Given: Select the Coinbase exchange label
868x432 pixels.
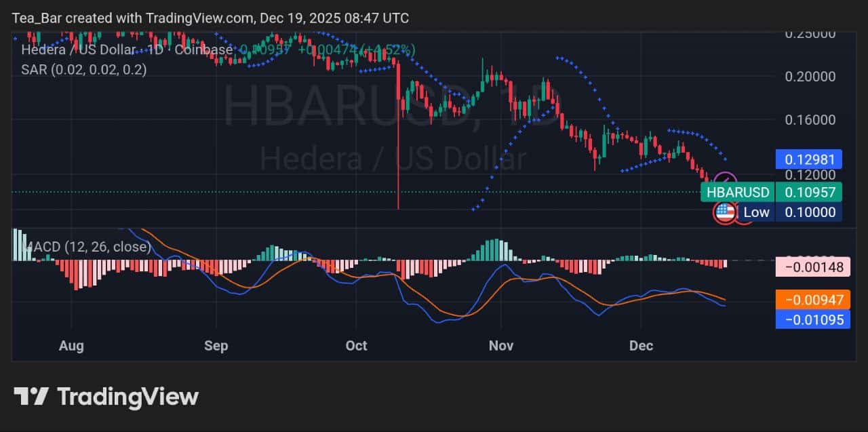Looking at the screenshot, I should coord(203,50).
